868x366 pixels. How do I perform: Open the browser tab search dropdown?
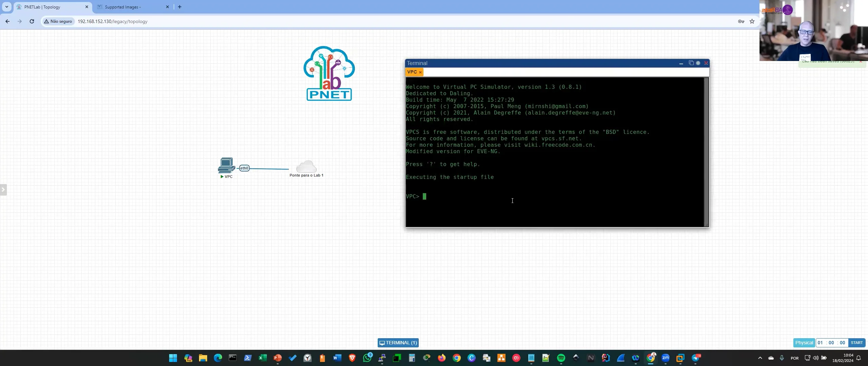pos(6,7)
